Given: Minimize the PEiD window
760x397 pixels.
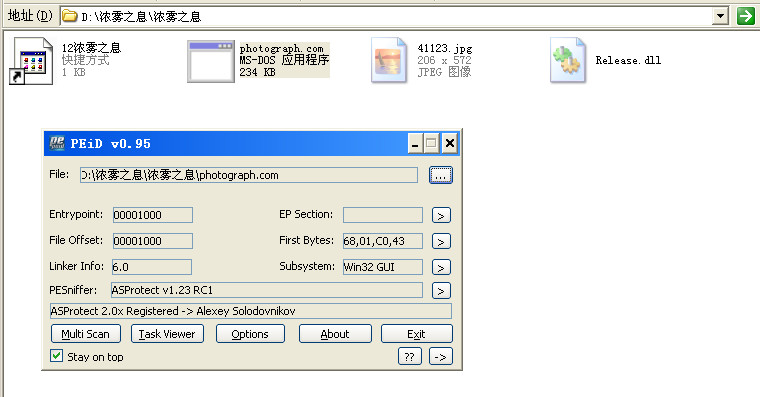Looking at the screenshot, I should pos(415,143).
